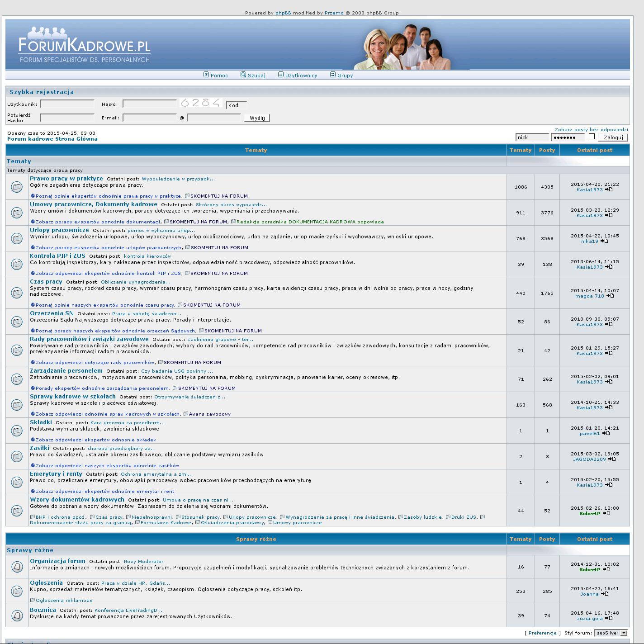Open Zobacz posty bez odpowiedzi link
This screenshot has height=644, width=644.
point(591,130)
